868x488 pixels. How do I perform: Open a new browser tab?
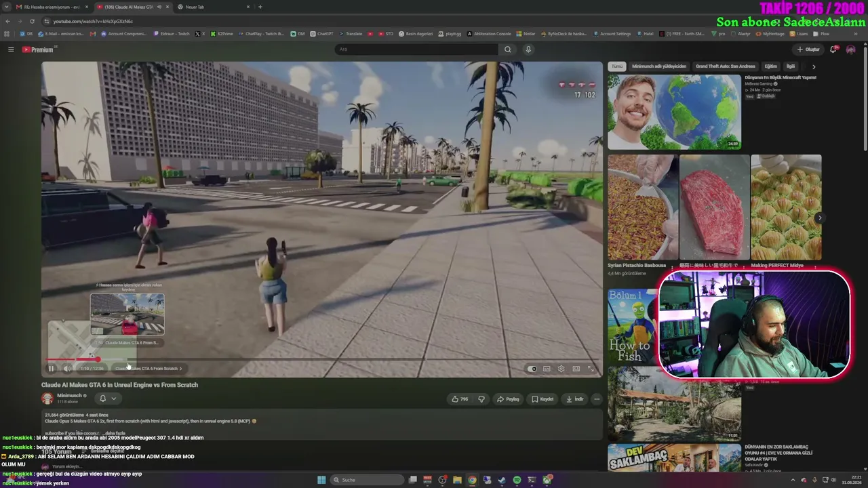(260, 7)
